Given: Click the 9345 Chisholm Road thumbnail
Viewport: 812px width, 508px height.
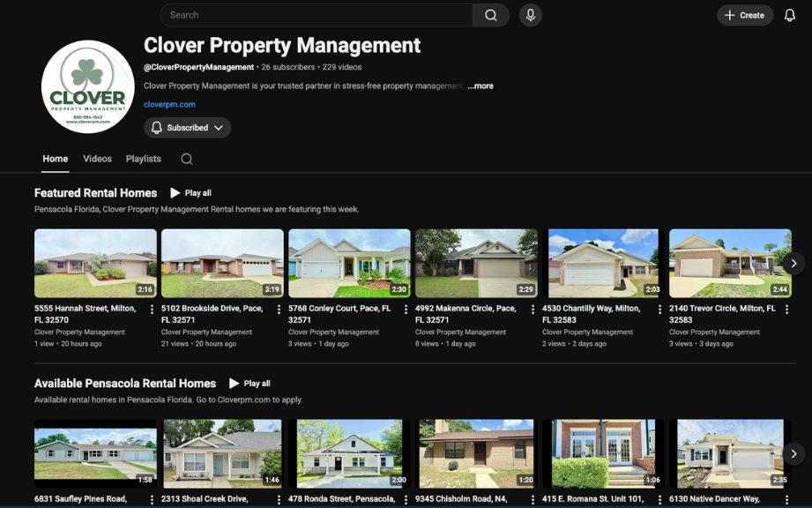Looking at the screenshot, I should 476,453.
